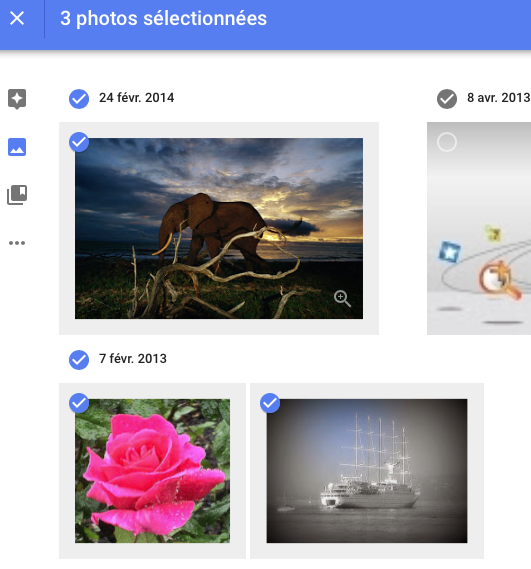This screenshot has width=531, height=569.
Task: Open the three-dot more options menu
Action: point(17,243)
